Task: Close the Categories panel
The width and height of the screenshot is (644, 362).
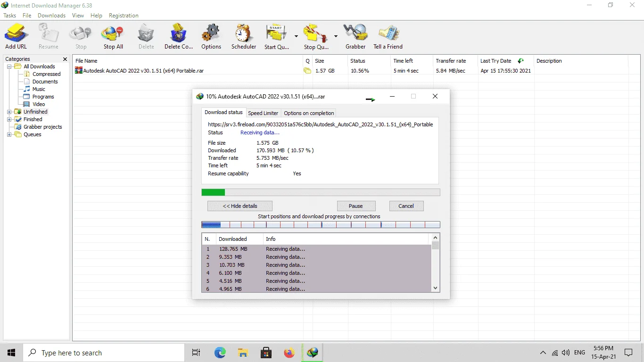Action: pos(65,59)
